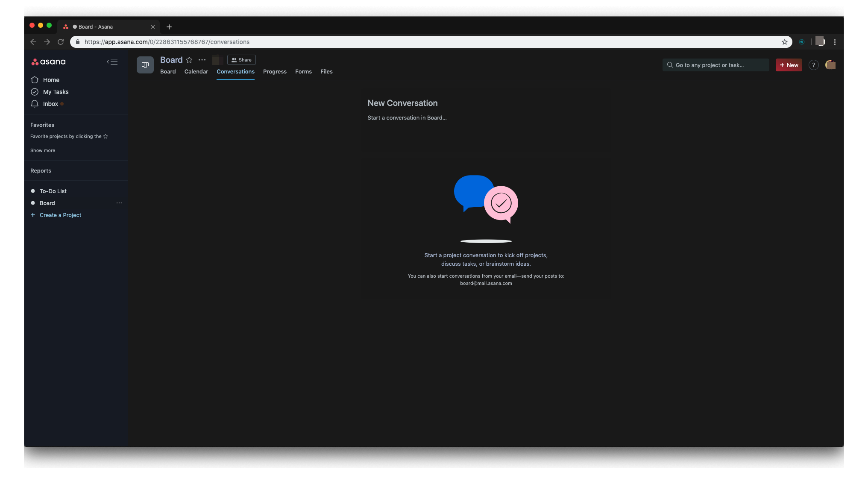
Task: Click the Board project in sidebar
Action: [47, 202]
